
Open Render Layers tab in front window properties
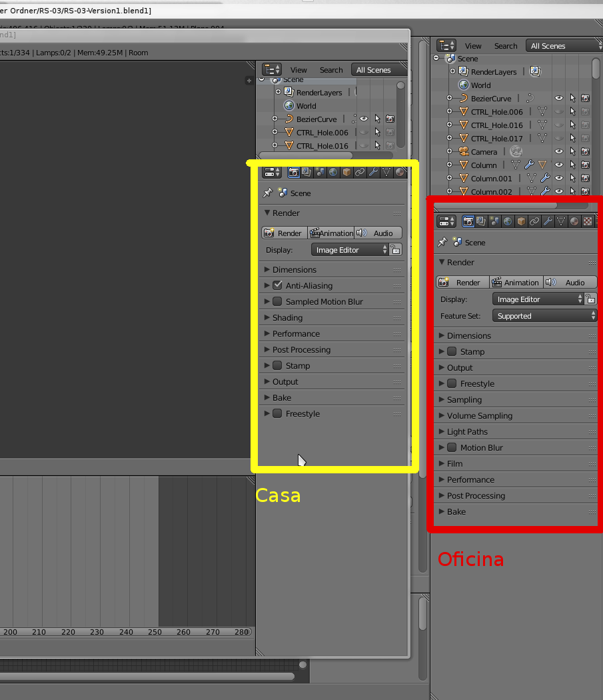(306, 172)
